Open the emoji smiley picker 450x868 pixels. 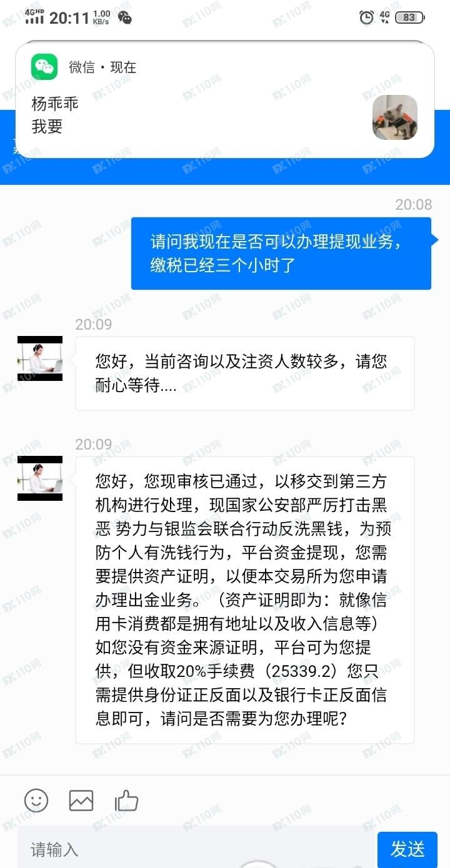[36, 800]
